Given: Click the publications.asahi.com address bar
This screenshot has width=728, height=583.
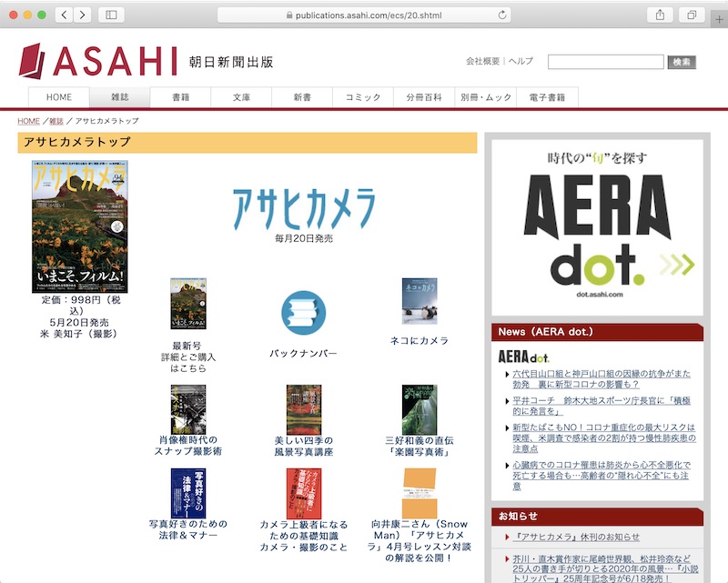Looking at the screenshot, I should click(x=364, y=15).
